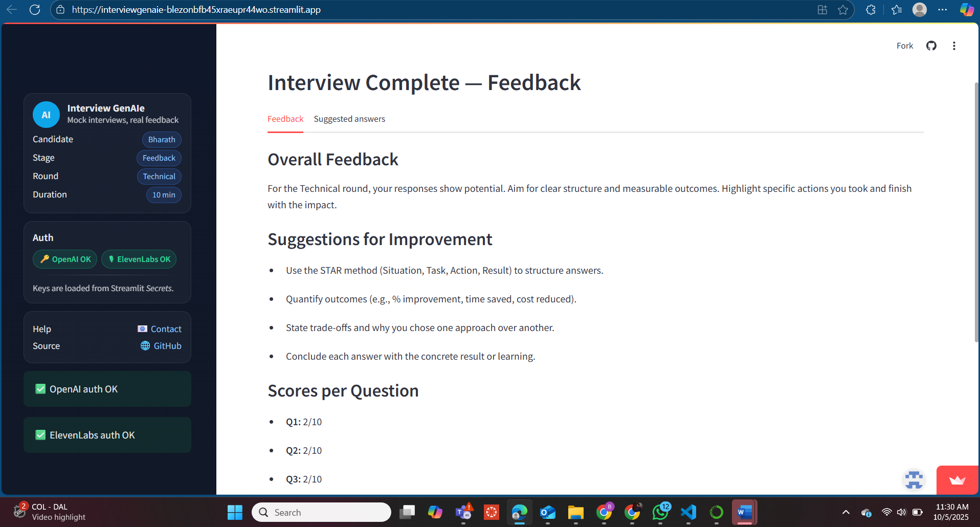
Task: Check battery status in system tray
Action: pyautogui.click(x=918, y=512)
